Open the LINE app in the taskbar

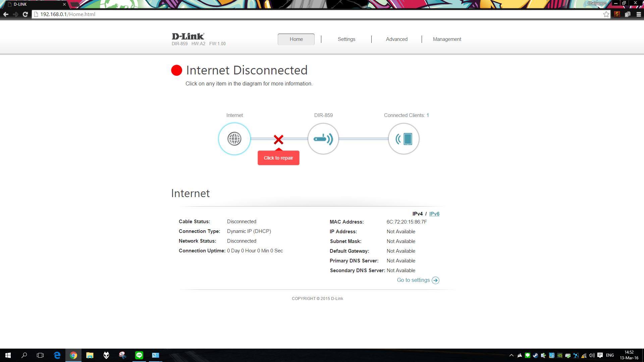pos(139,355)
